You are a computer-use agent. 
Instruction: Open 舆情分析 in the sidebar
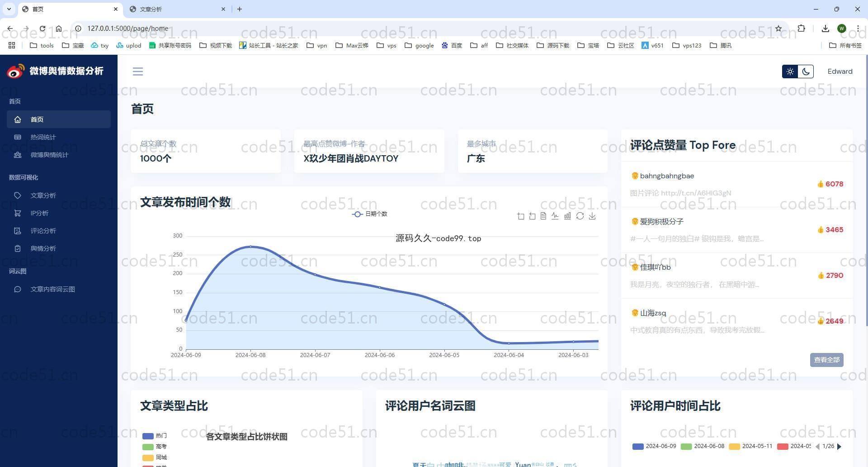pyautogui.click(x=59, y=248)
